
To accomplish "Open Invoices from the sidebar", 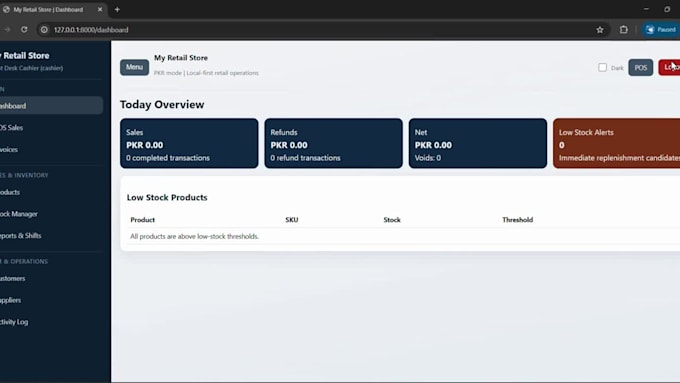I will coord(51,149).
